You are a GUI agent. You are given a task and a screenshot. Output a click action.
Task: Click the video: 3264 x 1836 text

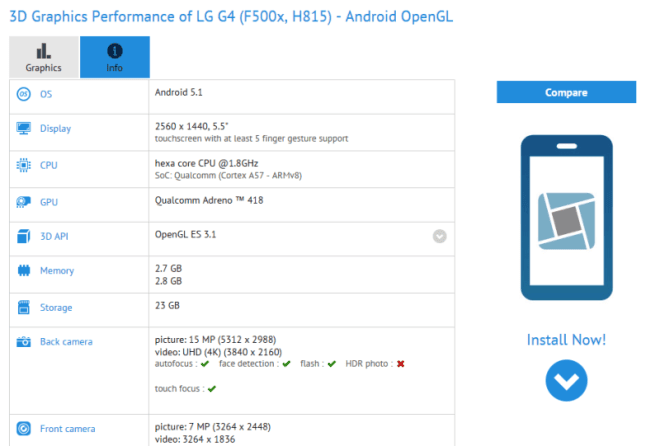(x=195, y=439)
